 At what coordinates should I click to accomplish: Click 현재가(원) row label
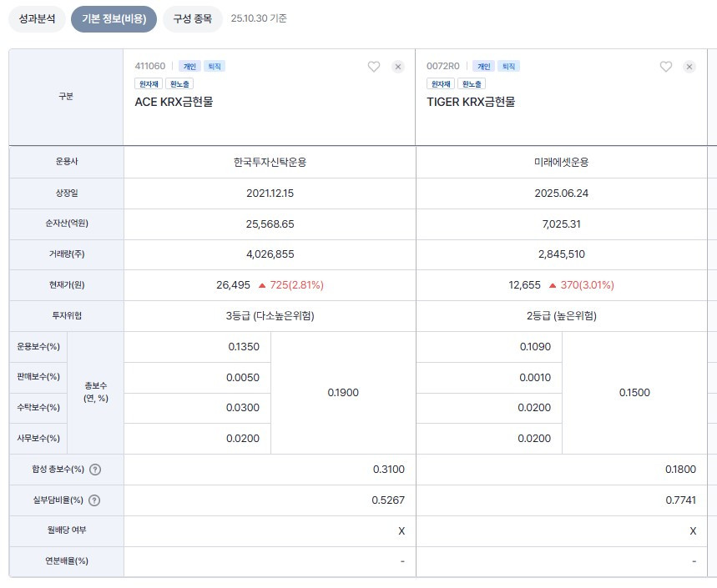tap(67, 285)
